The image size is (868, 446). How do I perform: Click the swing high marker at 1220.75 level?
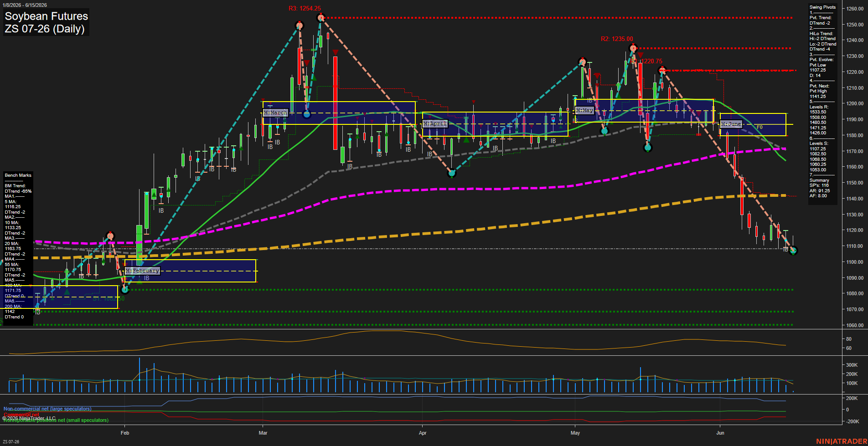[662, 70]
